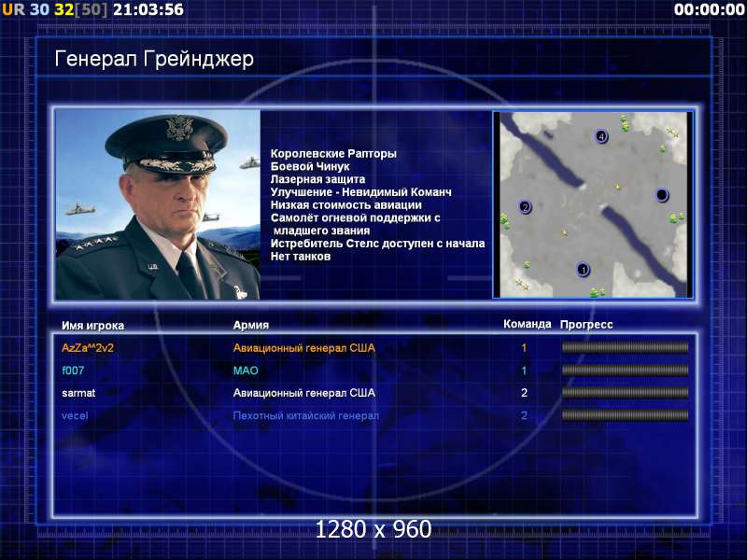
Task: Click the "Королевские Рапторы" feature line
Action: pos(333,153)
